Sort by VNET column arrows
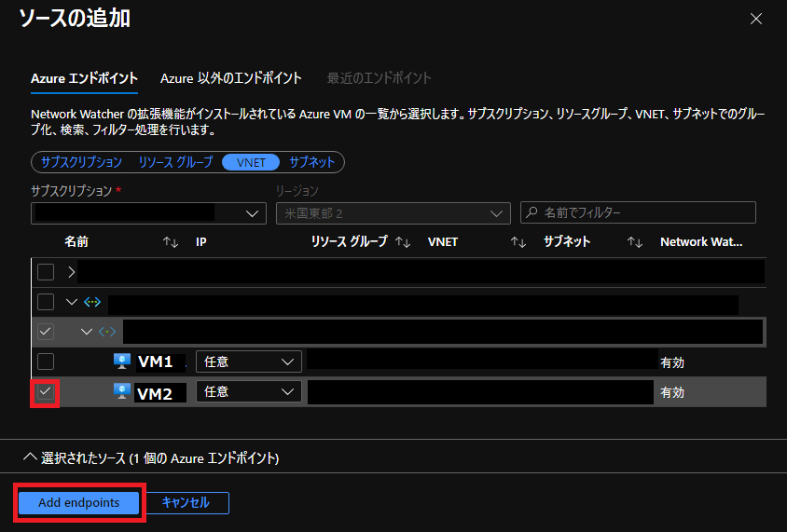 (518, 242)
